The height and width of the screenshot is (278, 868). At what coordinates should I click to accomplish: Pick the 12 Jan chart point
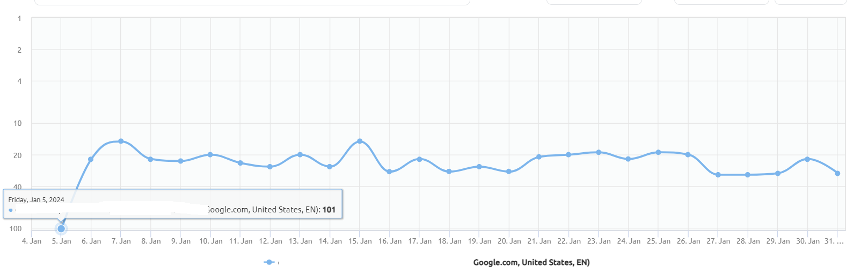tap(270, 167)
